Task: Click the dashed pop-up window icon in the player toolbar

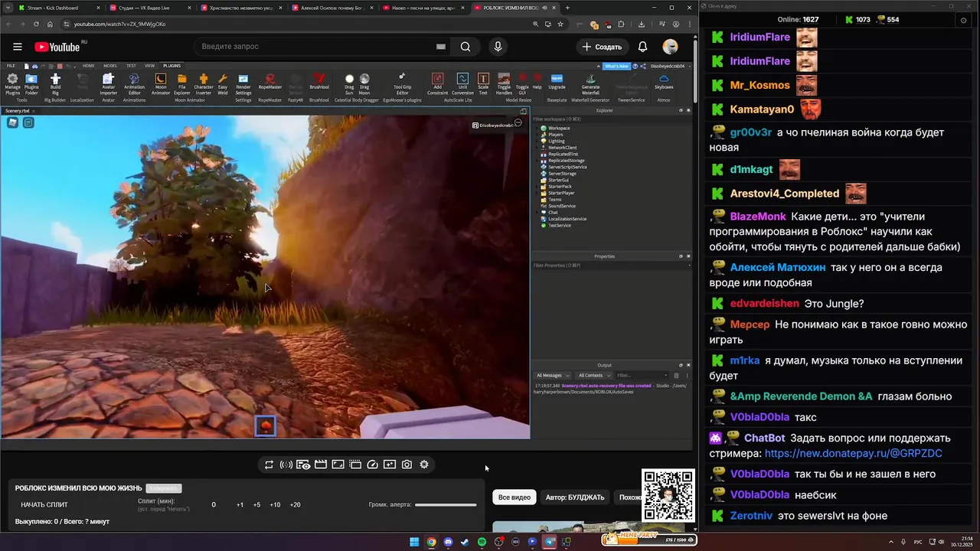Action: [355, 465]
